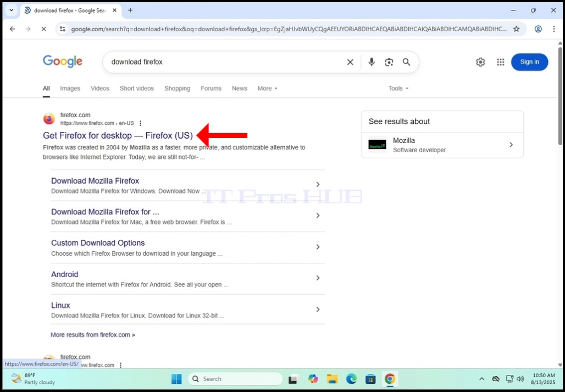This screenshot has width=565, height=392.
Task: Open the Tools dropdown
Action: (x=398, y=89)
